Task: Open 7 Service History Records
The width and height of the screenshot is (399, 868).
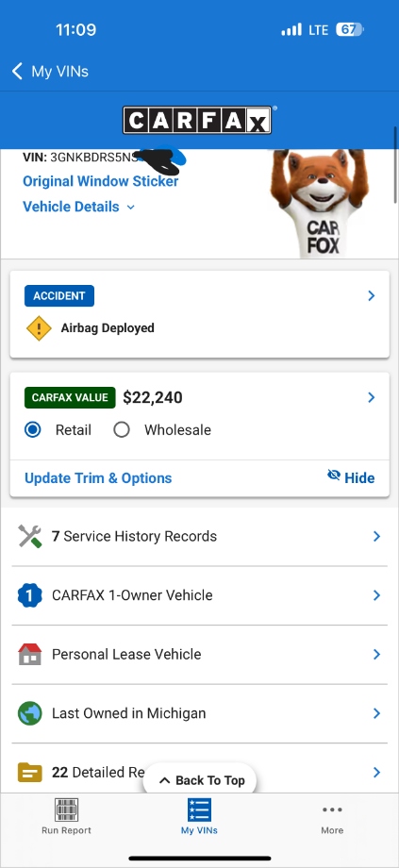Action: pyautogui.click(x=199, y=537)
